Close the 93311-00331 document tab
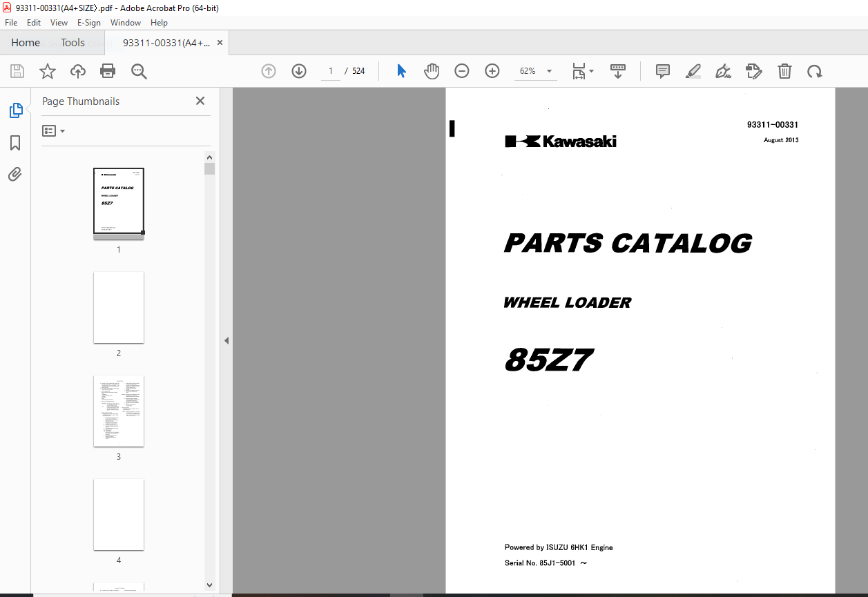Viewport: 868px width, 597px height. [x=220, y=43]
